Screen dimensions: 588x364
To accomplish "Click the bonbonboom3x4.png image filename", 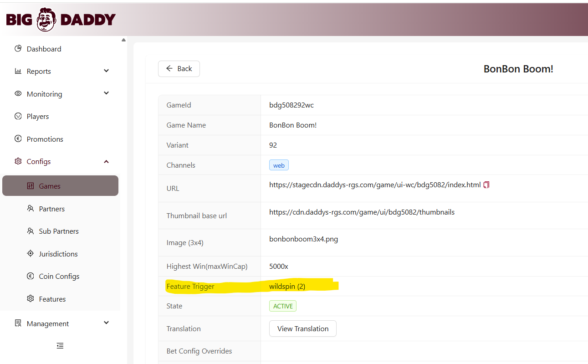I will (304, 239).
